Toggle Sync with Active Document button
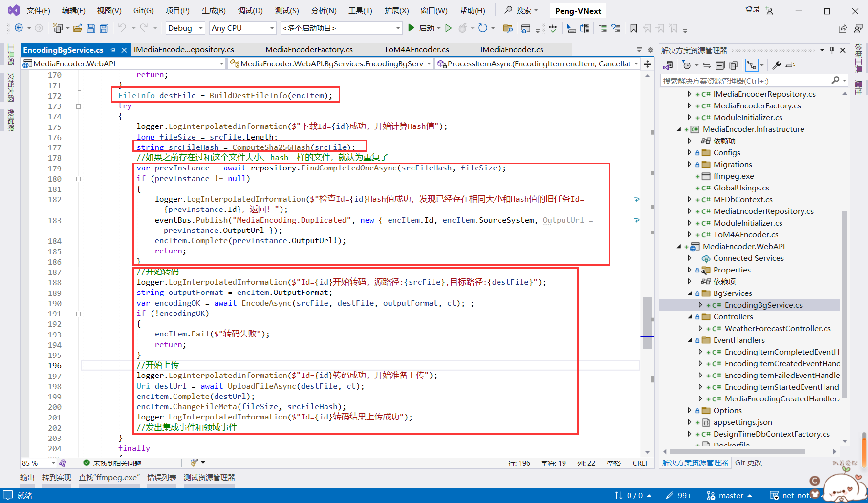Image resolution: width=868 pixels, height=503 pixels. (707, 65)
